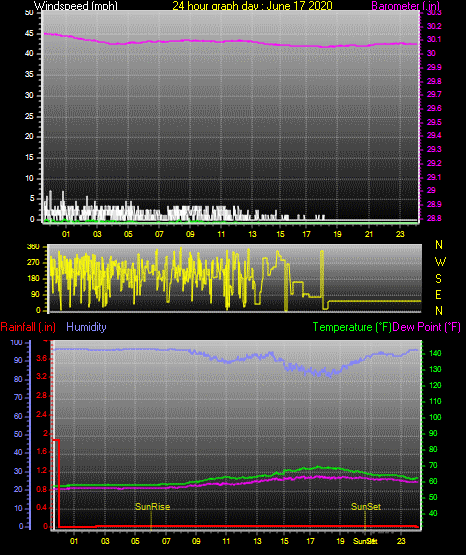Click hour 09 on the bottom graph axis

click(196, 541)
